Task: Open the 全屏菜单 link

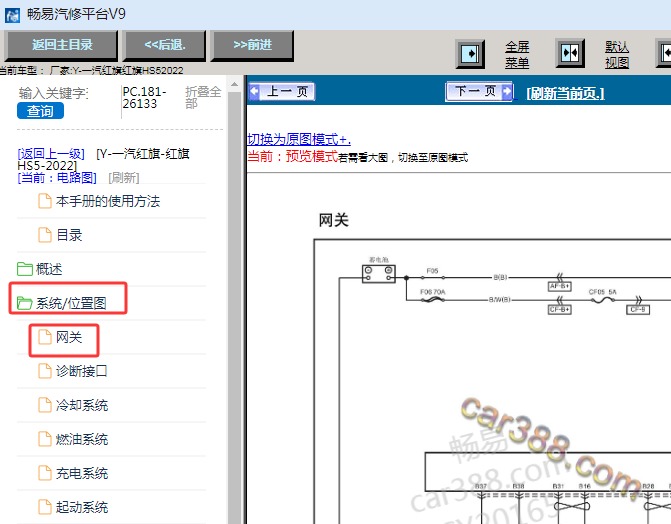Action: pos(517,54)
